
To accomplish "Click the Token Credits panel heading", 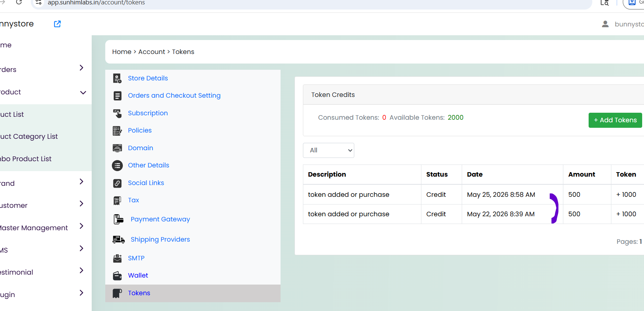I will tap(333, 95).
